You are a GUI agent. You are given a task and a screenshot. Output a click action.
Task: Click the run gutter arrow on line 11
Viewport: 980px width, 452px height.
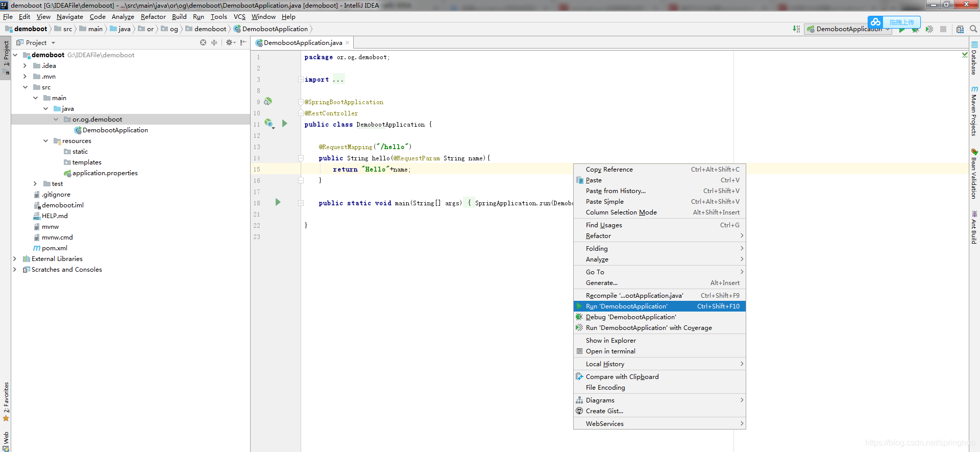click(x=285, y=124)
